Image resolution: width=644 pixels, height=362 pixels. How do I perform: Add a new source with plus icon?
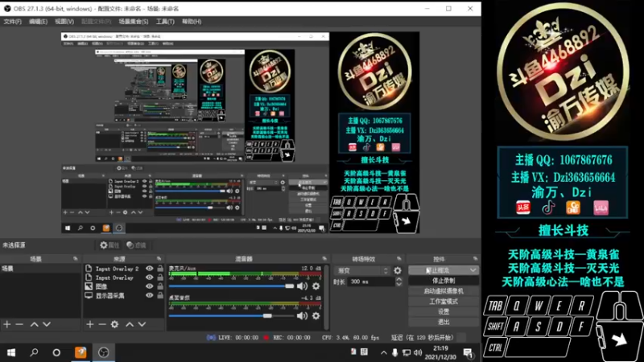click(x=90, y=324)
